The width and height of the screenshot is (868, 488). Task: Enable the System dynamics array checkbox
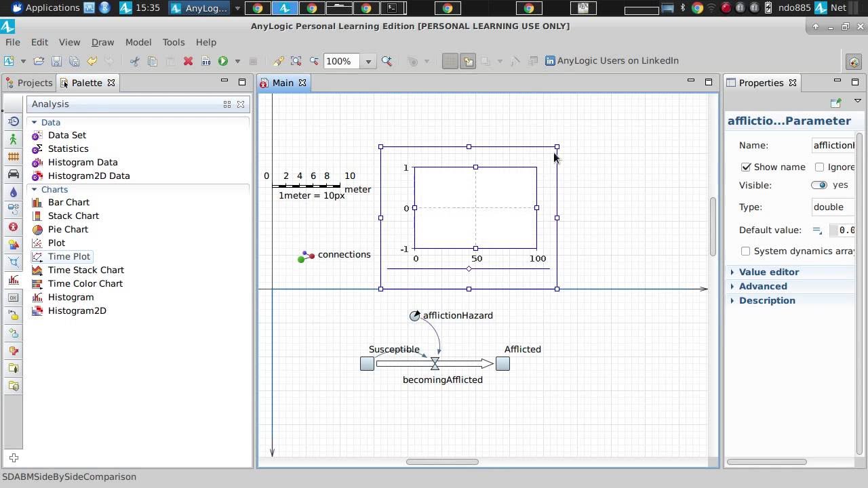coord(746,251)
